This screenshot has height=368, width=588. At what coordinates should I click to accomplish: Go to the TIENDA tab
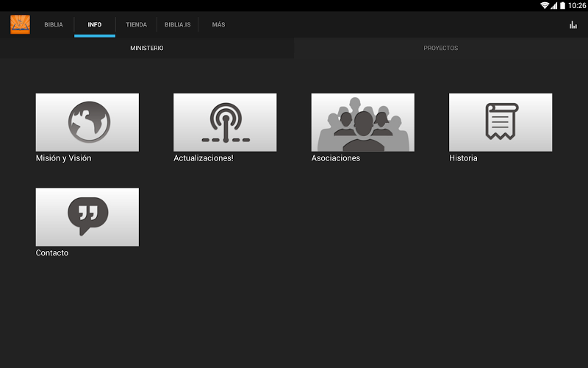coord(137,24)
